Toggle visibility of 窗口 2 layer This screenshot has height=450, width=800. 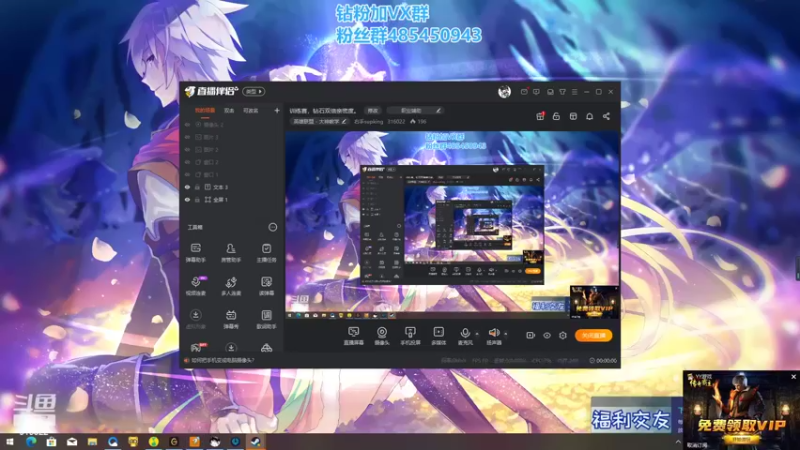click(187, 162)
